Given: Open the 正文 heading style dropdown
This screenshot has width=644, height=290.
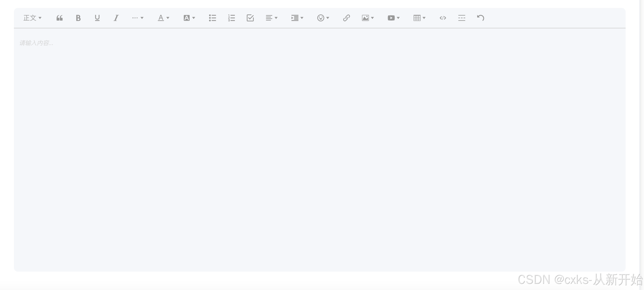Looking at the screenshot, I should click(x=33, y=18).
